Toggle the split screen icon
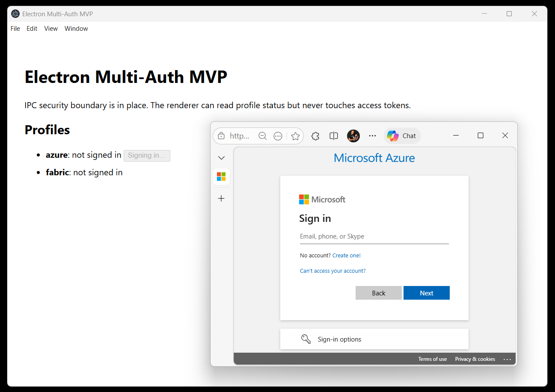 coord(334,136)
